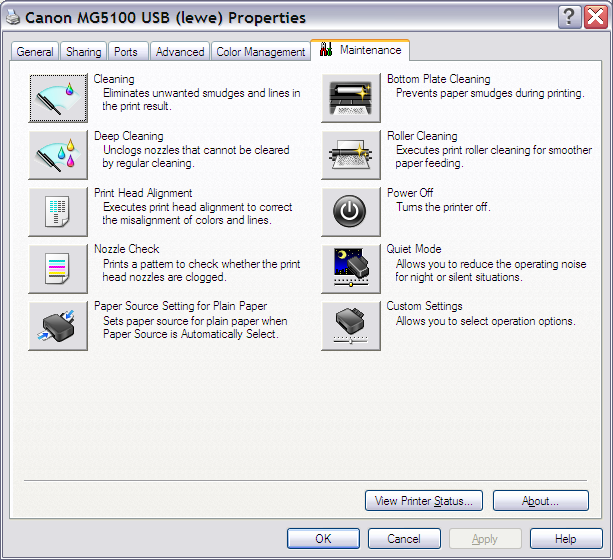The image size is (613, 560).
Task: Open the Ports tab
Action: (126, 52)
